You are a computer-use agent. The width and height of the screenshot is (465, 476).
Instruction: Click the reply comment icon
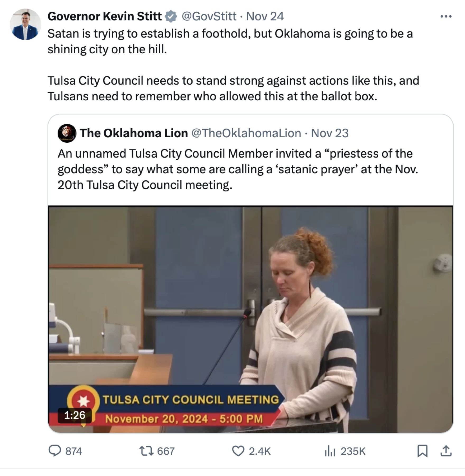55,451
